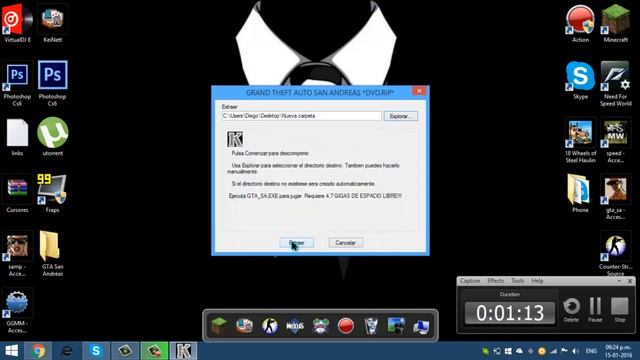
Task: Click the Extraer button in installer dialog
Action: [x=297, y=243]
